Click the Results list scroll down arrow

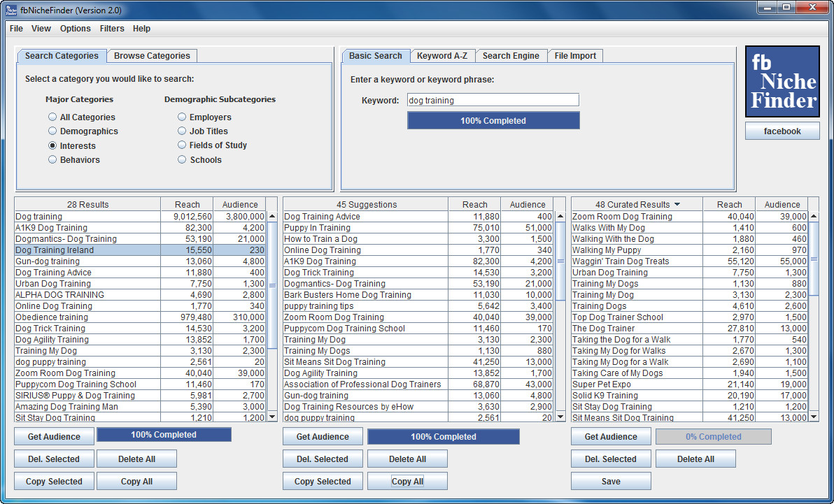point(272,417)
